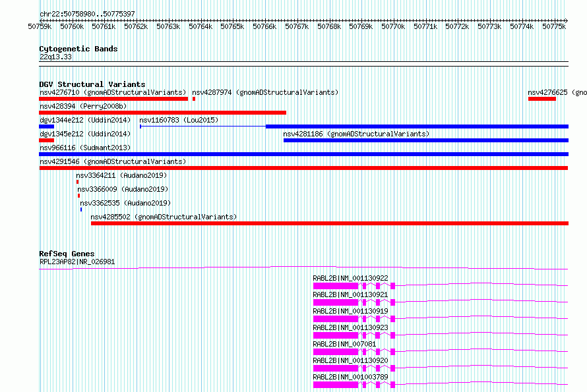Open RABL2B|NM_001130922 transcript label
The image size is (587, 392).
point(350,278)
